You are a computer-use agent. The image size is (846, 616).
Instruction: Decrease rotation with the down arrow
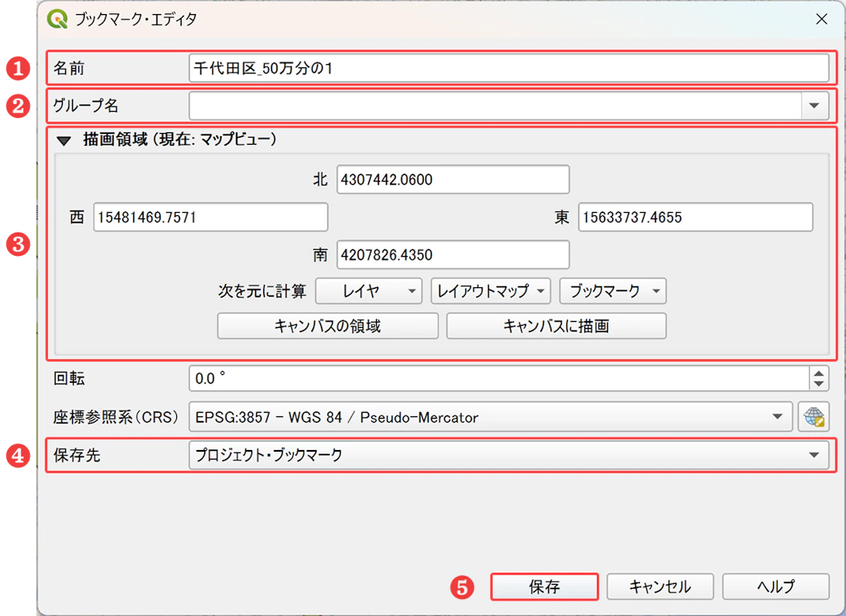click(819, 384)
